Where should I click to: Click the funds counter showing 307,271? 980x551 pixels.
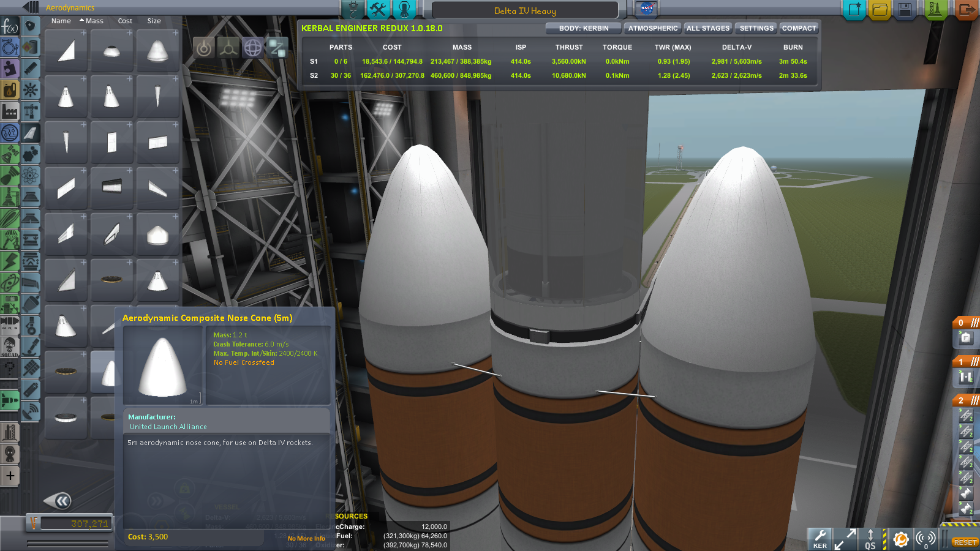[x=75, y=523]
